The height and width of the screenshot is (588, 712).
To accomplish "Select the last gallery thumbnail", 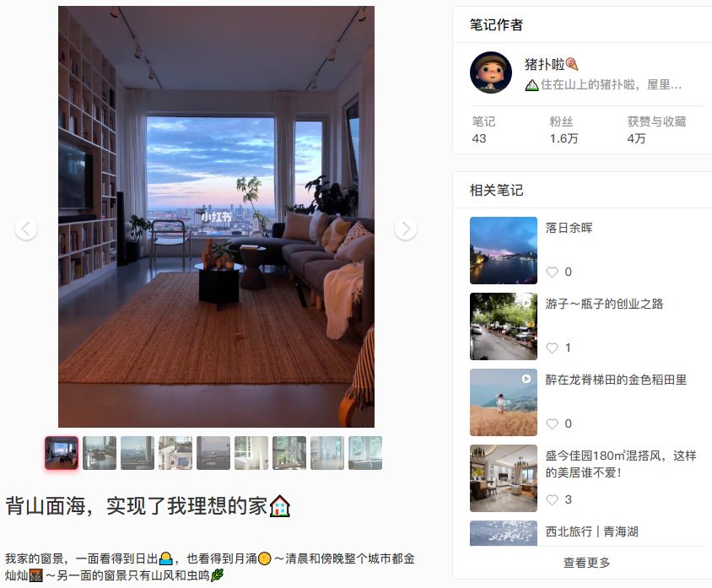I will pyautogui.click(x=365, y=453).
